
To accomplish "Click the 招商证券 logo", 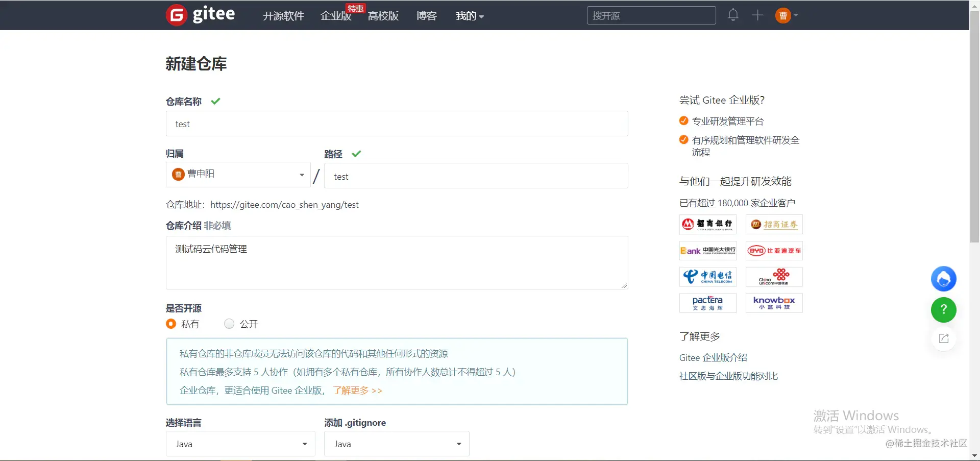I will pyautogui.click(x=774, y=224).
